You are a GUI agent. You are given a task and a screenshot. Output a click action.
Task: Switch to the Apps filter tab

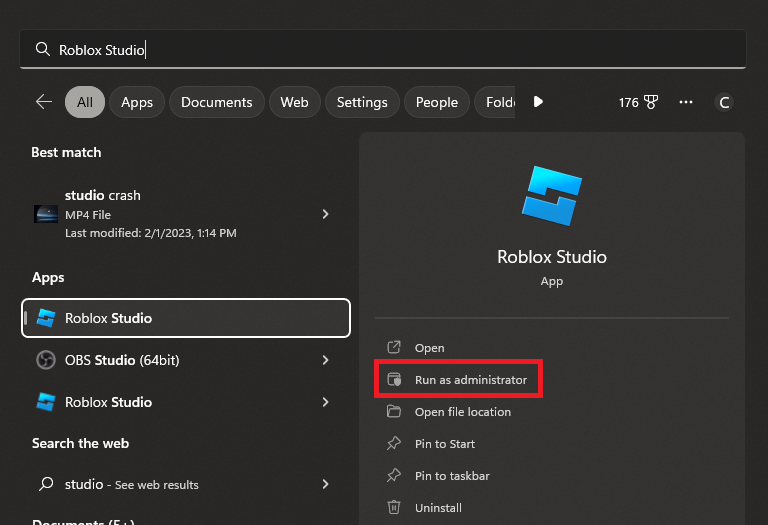[137, 102]
